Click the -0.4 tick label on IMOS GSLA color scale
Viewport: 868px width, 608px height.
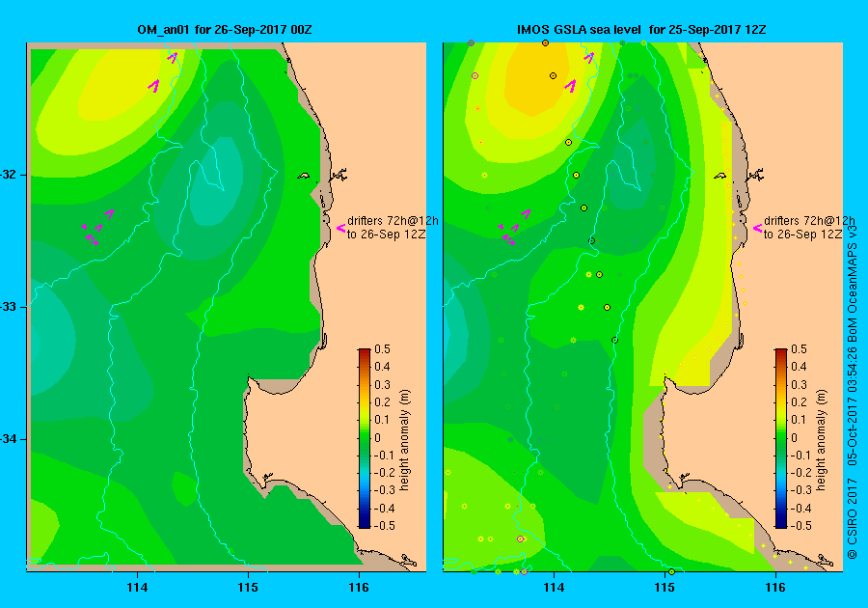click(801, 509)
